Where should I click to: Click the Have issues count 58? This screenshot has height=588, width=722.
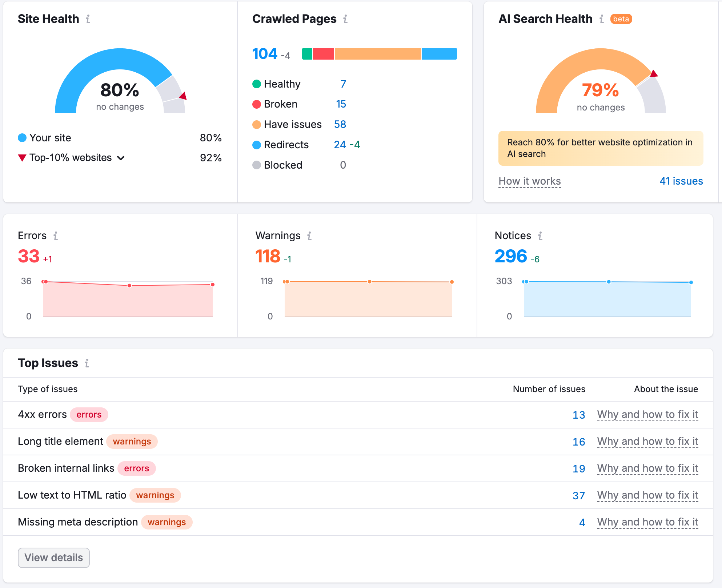(x=340, y=125)
